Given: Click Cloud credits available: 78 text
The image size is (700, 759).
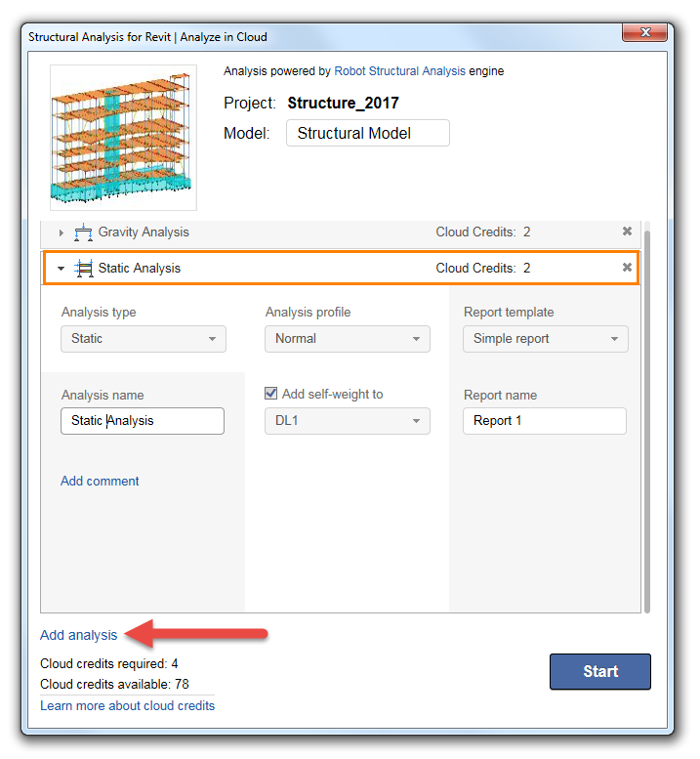Looking at the screenshot, I should [x=114, y=685].
